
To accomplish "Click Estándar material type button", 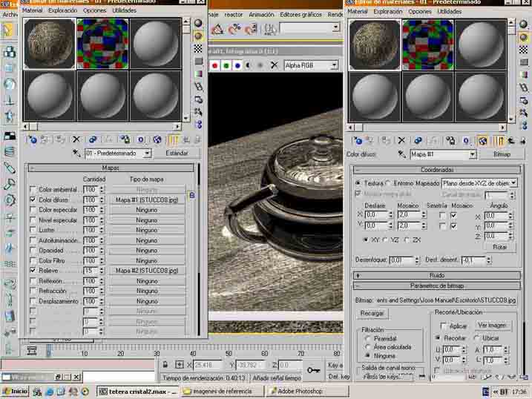I will [177, 154].
